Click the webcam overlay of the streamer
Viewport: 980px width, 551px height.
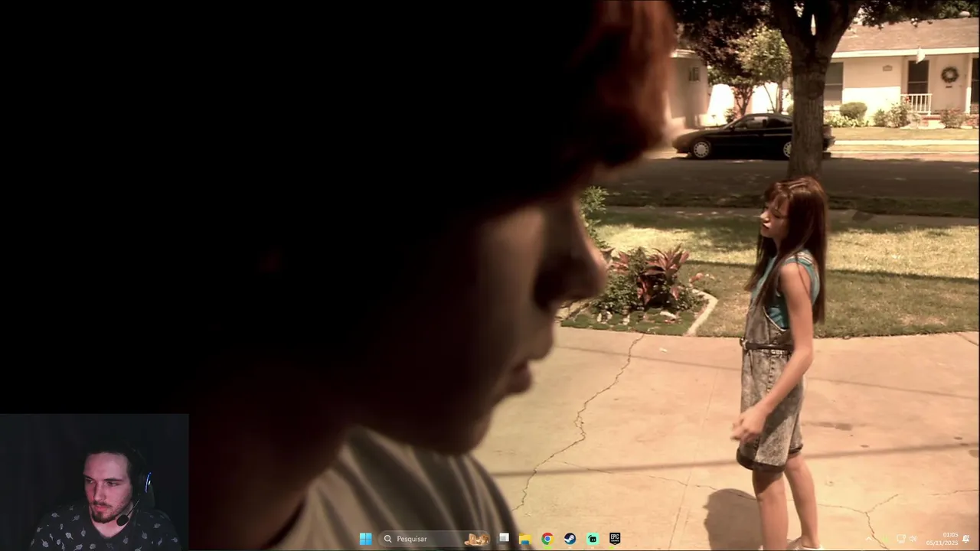click(x=94, y=482)
